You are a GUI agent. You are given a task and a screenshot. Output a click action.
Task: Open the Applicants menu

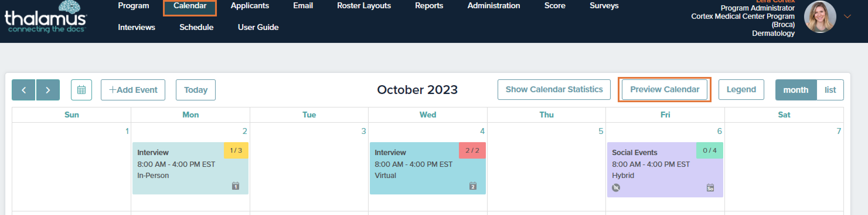click(249, 5)
